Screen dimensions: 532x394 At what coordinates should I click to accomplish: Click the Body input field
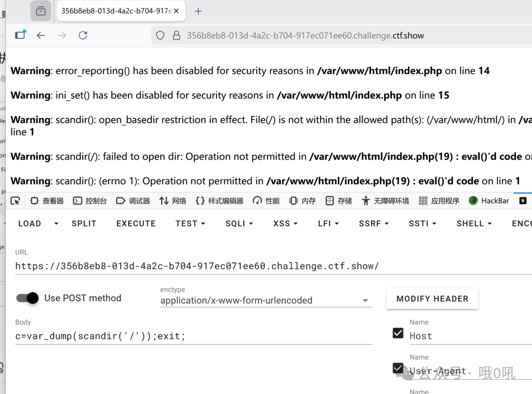pos(194,336)
